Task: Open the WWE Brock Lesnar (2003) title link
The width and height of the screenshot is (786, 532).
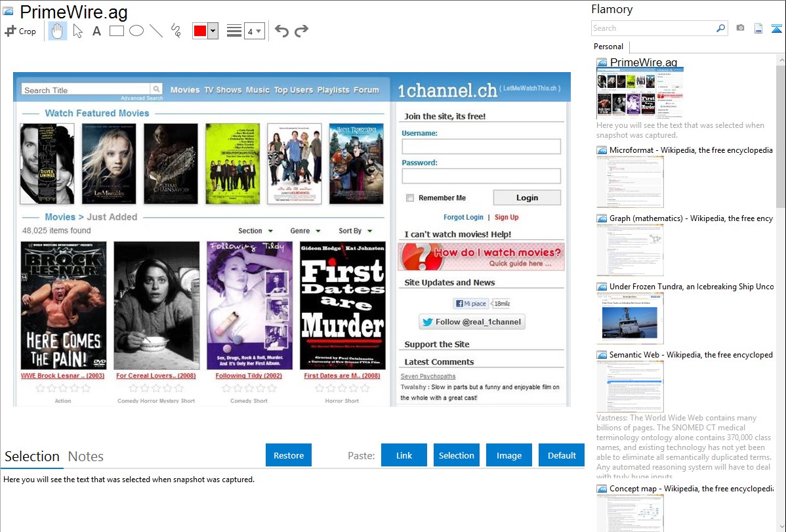Action: click(x=63, y=376)
